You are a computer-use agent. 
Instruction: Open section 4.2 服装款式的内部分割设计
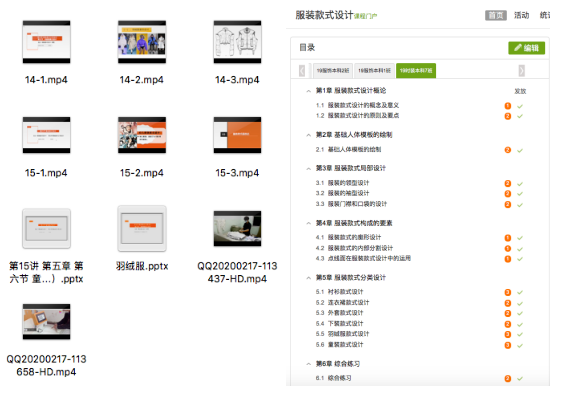[x=354, y=248]
